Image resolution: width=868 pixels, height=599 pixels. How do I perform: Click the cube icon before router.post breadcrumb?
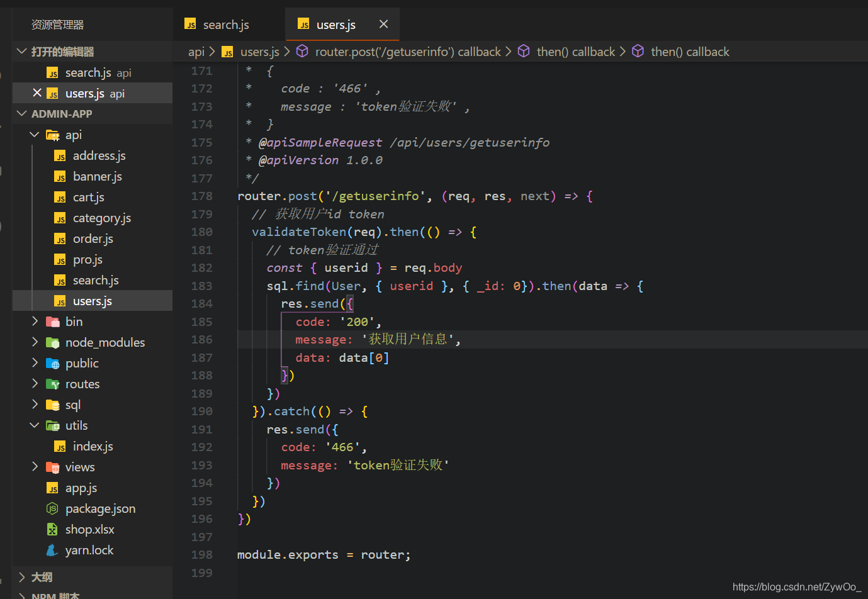(x=302, y=51)
